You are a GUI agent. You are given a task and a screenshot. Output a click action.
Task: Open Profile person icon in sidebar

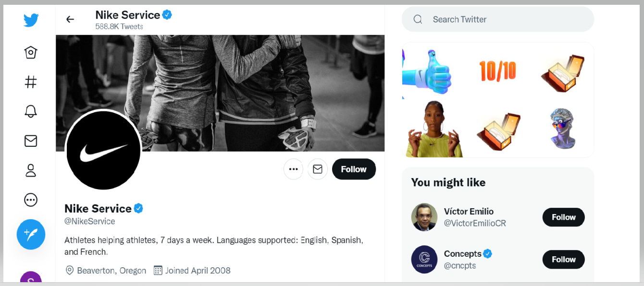click(x=31, y=170)
